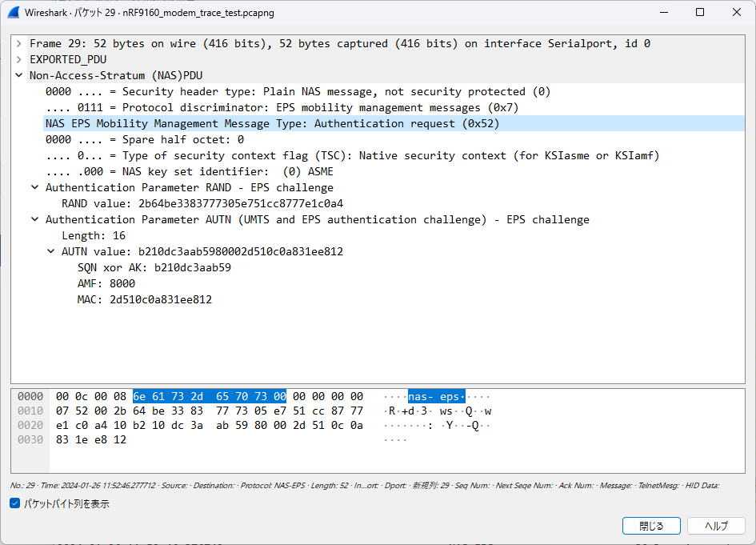Collapse Authentication Parameter RAND section

pyautogui.click(x=34, y=187)
